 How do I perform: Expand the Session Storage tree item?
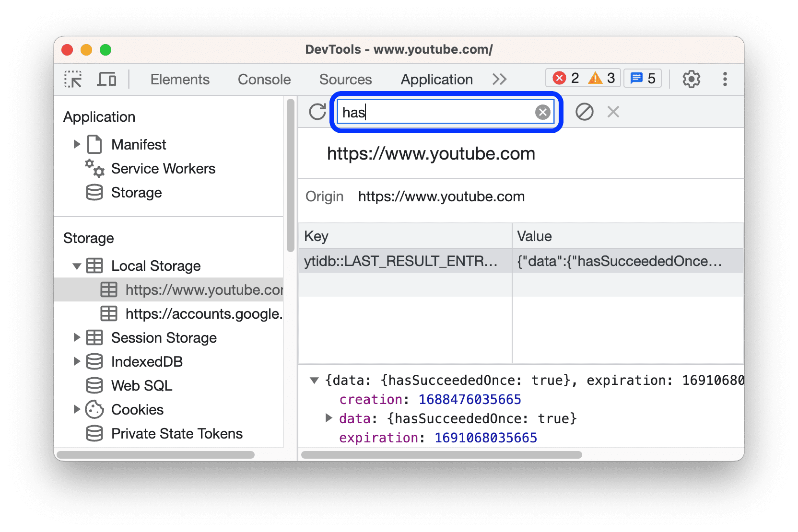pyautogui.click(x=78, y=337)
